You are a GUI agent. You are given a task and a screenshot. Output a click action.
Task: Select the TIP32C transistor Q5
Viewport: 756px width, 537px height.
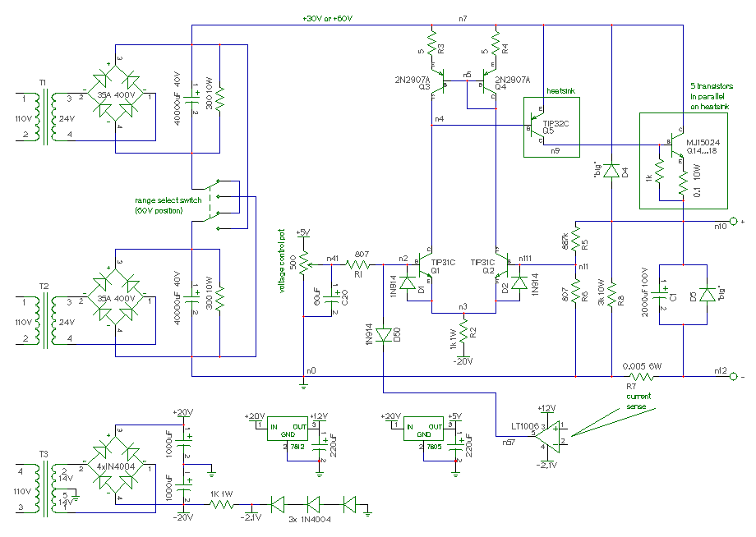(537, 126)
